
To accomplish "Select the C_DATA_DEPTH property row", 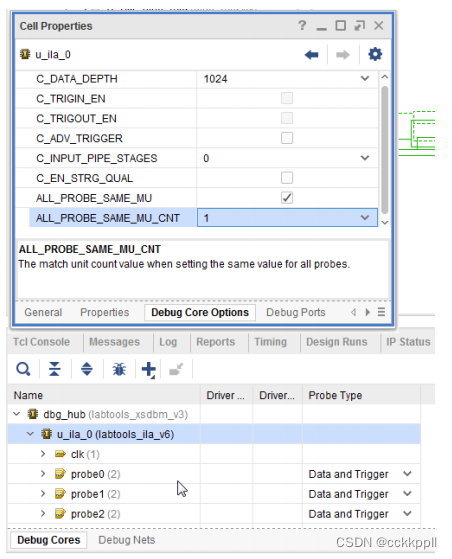I will pos(197,78).
